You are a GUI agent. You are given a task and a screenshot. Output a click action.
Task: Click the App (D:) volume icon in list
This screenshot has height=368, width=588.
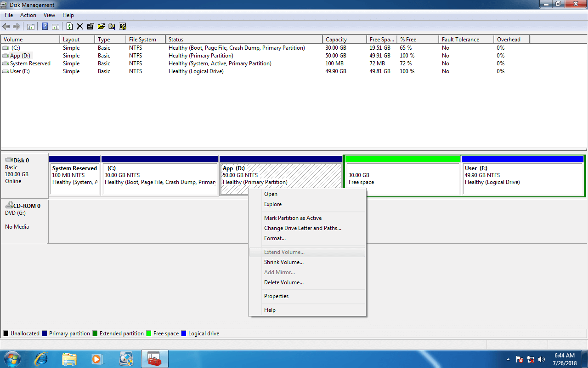(6, 56)
